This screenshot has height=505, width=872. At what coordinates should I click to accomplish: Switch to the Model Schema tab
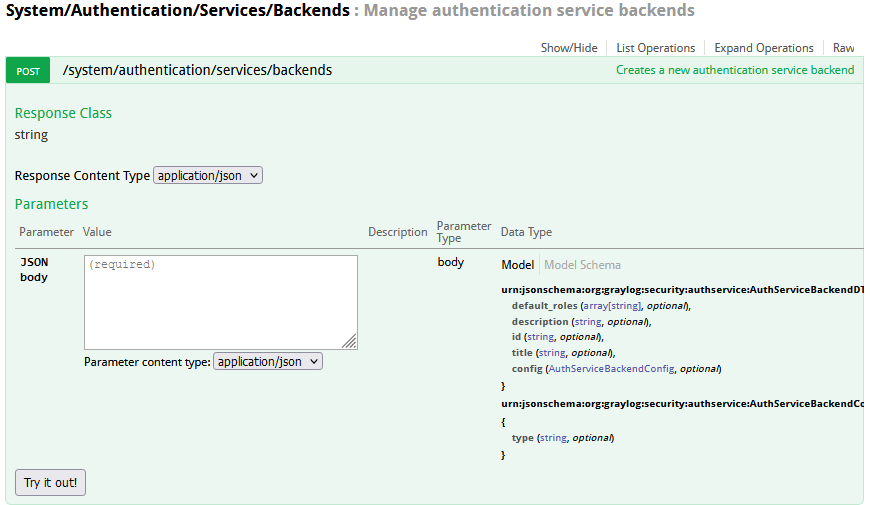(582, 265)
